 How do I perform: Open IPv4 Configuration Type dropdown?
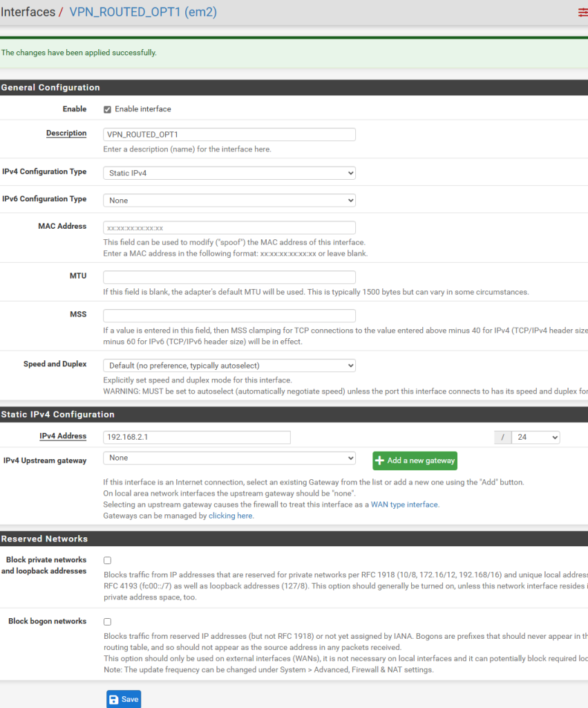[229, 173]
